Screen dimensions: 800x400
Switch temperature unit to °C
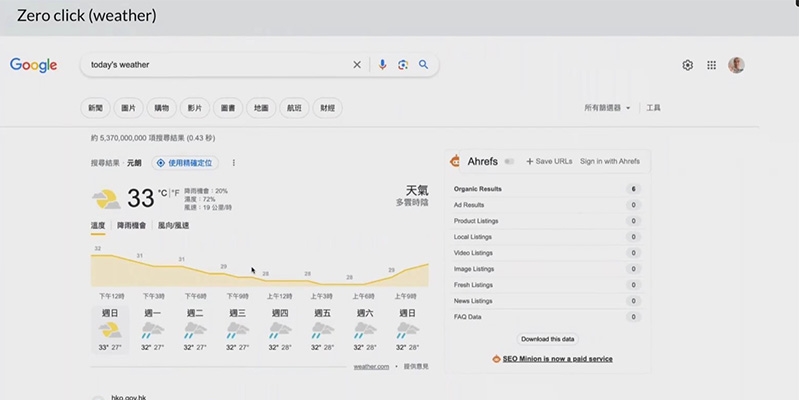162,193
